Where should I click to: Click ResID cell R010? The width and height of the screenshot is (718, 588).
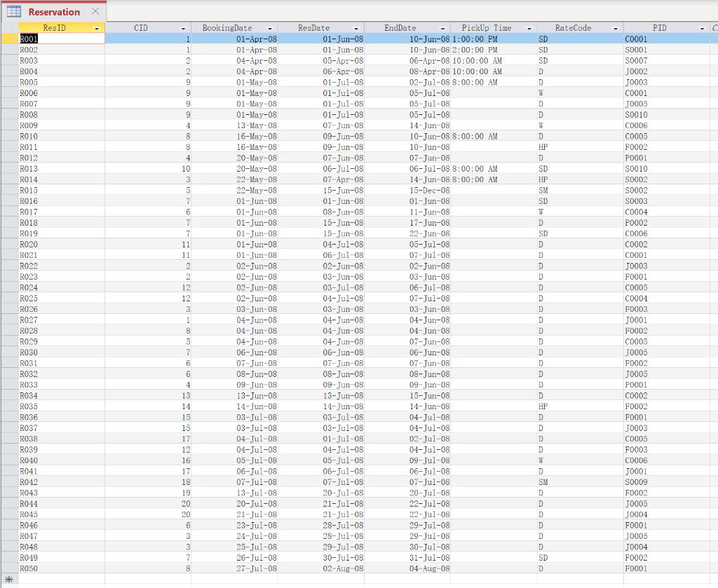[62, 137]
